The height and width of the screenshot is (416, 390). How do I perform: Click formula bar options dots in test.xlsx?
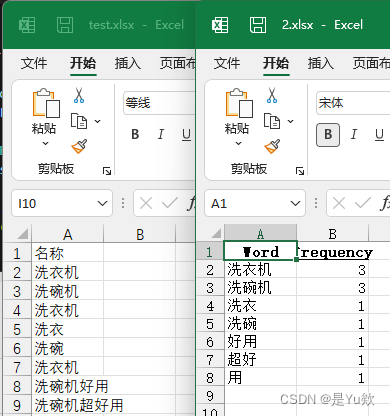tap(123, 203)
